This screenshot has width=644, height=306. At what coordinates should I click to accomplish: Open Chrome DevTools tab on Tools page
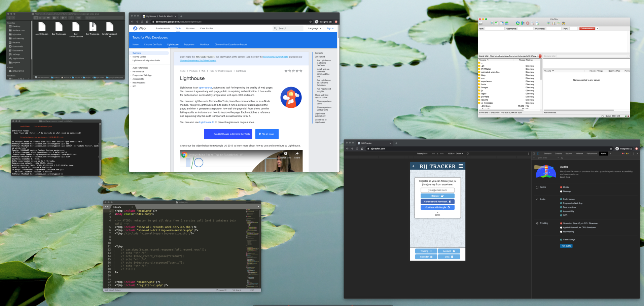click(153, 44)
